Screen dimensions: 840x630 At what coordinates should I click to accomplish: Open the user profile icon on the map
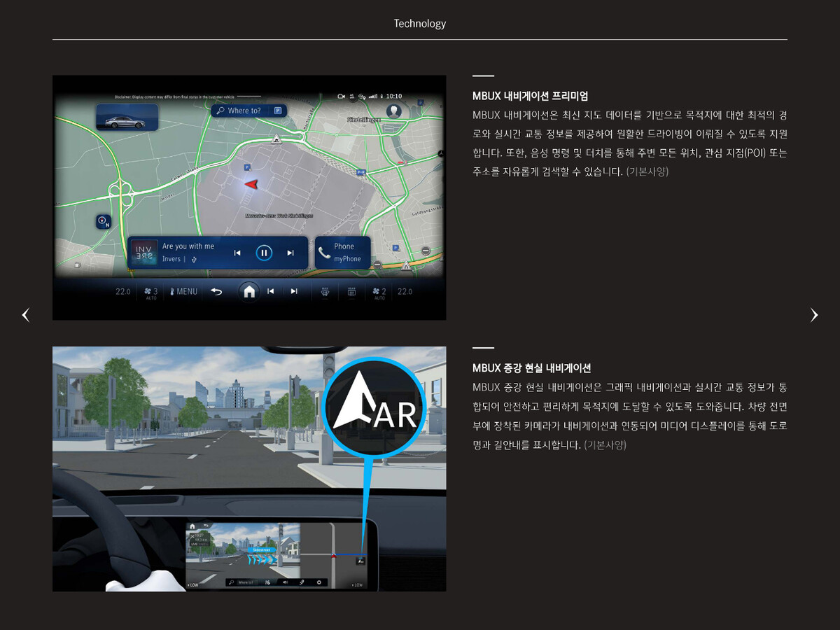[x=395, y=111]
